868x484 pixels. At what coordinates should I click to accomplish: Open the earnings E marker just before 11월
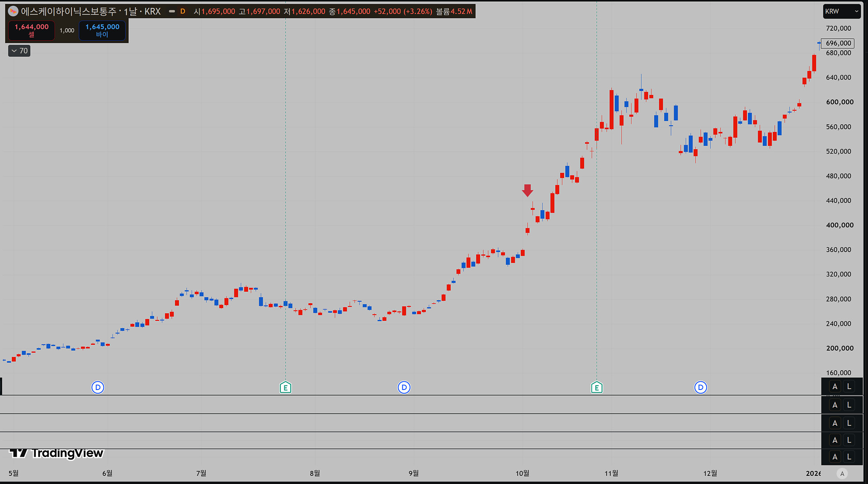[x=596, y=387]
